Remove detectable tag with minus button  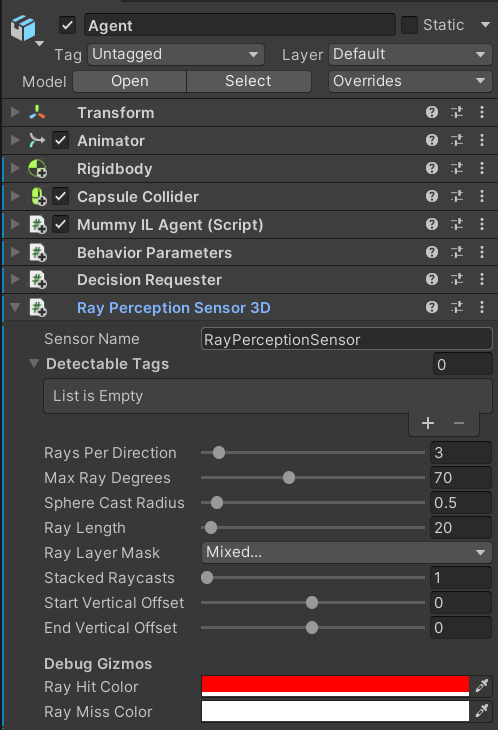pos(459,423)
